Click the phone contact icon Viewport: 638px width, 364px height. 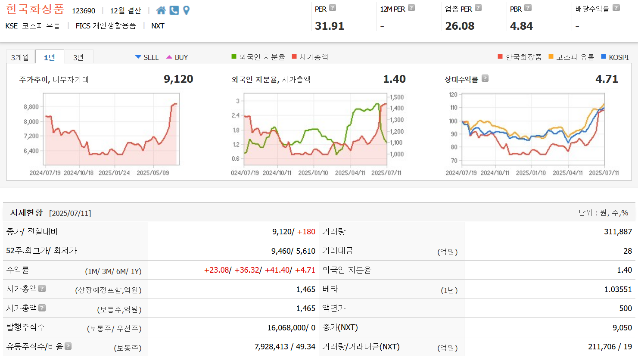(174, 10)
